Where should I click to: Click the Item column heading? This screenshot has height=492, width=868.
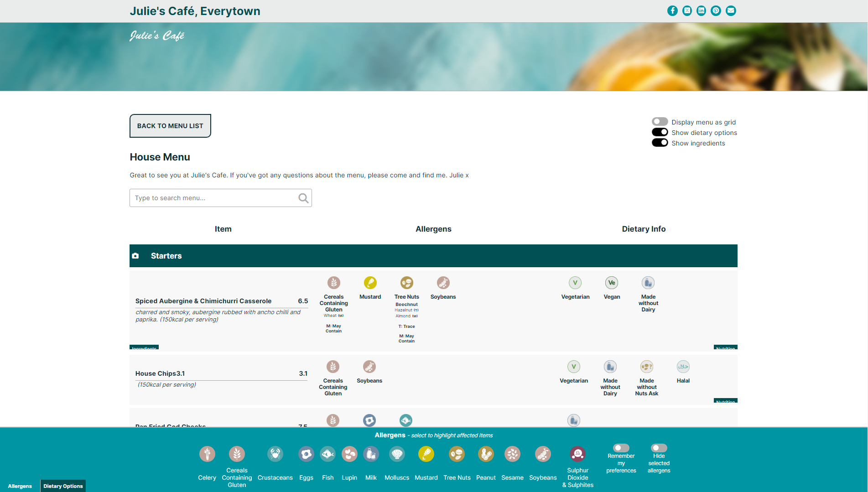223,229
